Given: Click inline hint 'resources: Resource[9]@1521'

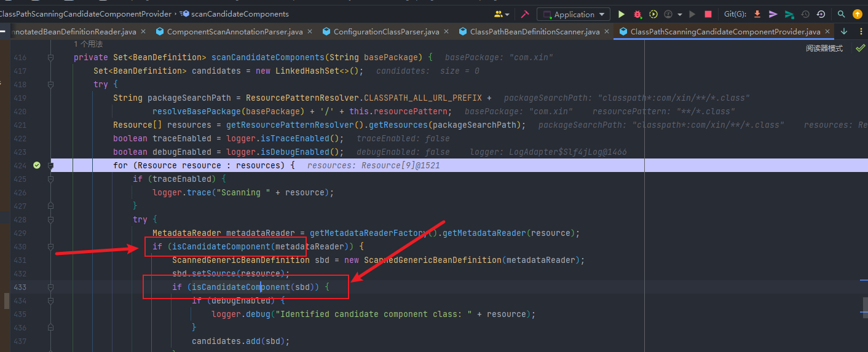Looking at the screenshot, I should click(374, 165).
